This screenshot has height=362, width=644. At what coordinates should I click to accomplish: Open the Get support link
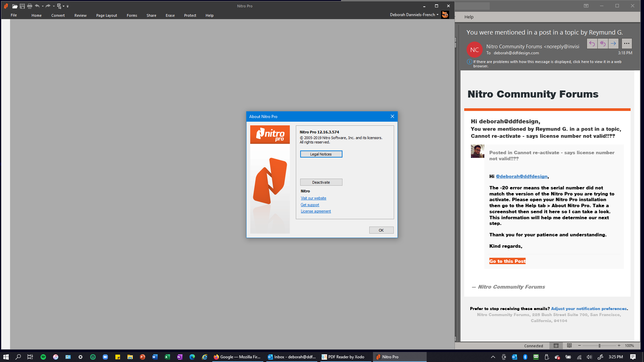(x=310, y=205)
